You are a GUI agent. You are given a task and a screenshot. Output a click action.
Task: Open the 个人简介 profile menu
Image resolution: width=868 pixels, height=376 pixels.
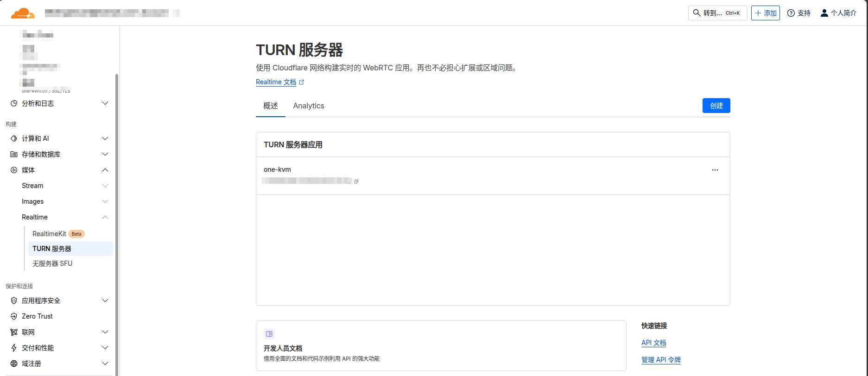838,13
